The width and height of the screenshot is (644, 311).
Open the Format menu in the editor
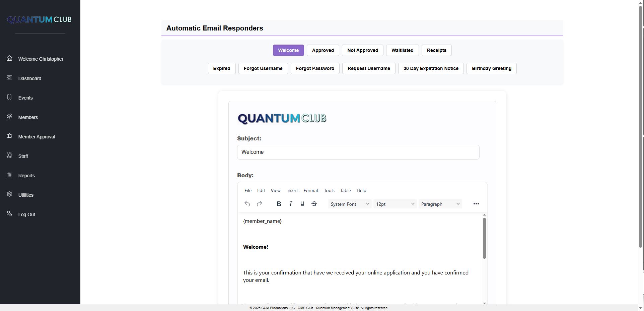click(310, 190)
